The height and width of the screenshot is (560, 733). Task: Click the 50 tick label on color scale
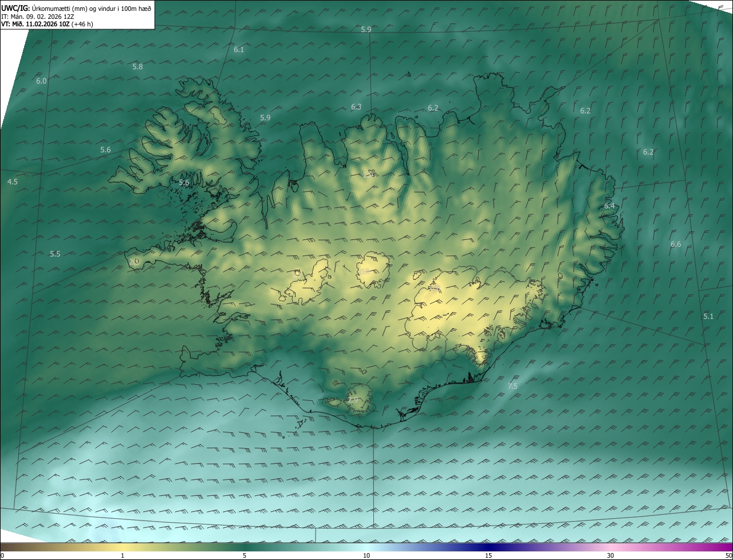[x=728, y=555]
